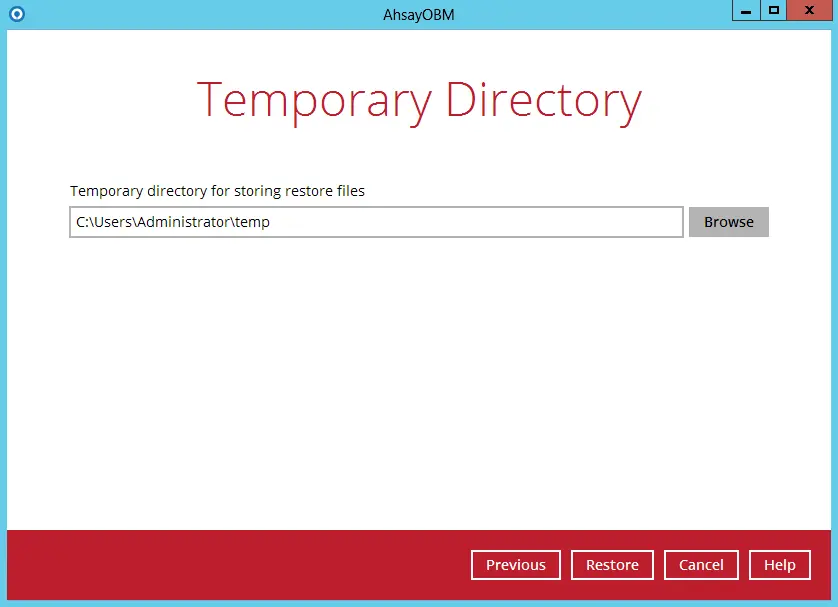Open the Browse dialog for temporary directory
Screen dimensions: 838x607
point(728,221)
